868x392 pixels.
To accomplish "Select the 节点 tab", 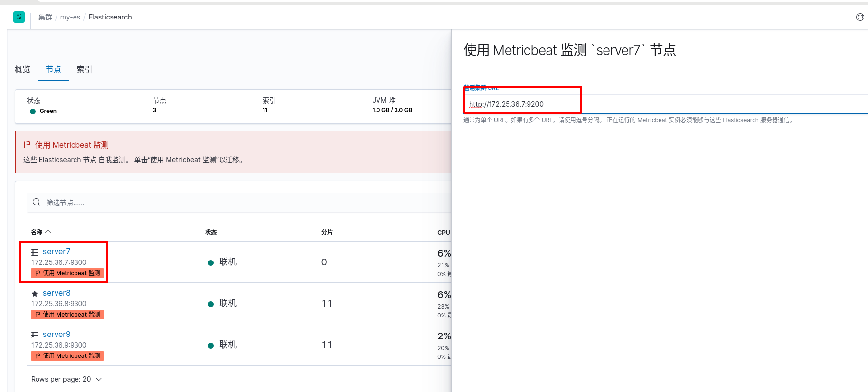I will [54, 69].
